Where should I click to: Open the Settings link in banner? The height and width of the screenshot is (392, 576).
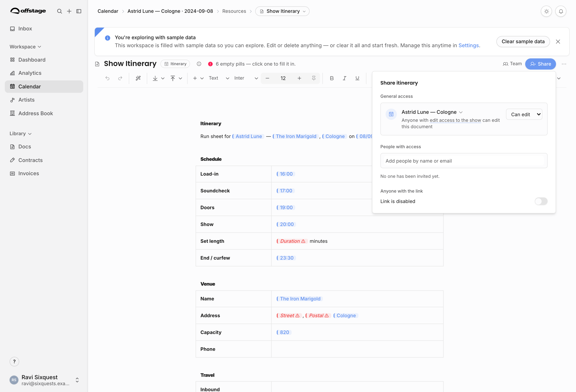(468, 45)
